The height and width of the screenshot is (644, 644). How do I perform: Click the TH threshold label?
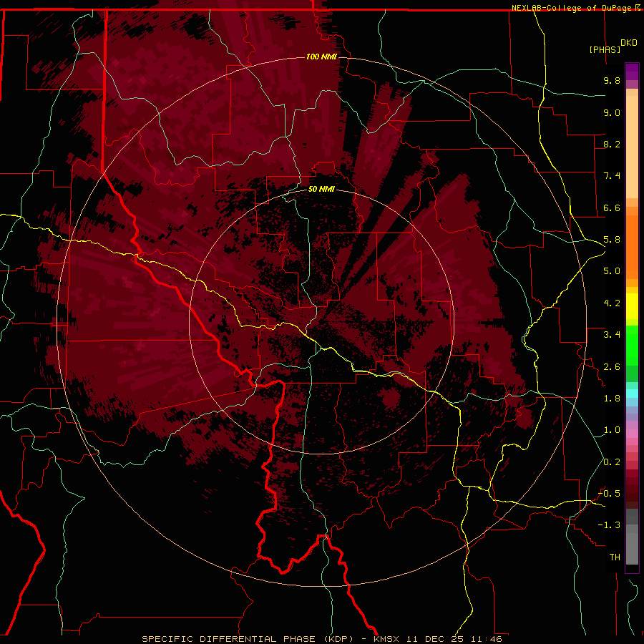[615, 557]
